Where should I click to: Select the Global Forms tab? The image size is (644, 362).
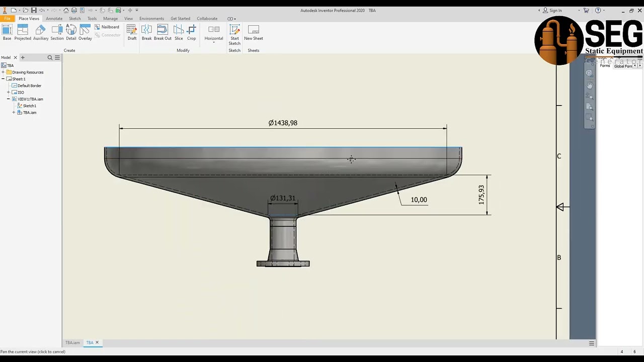623,66
